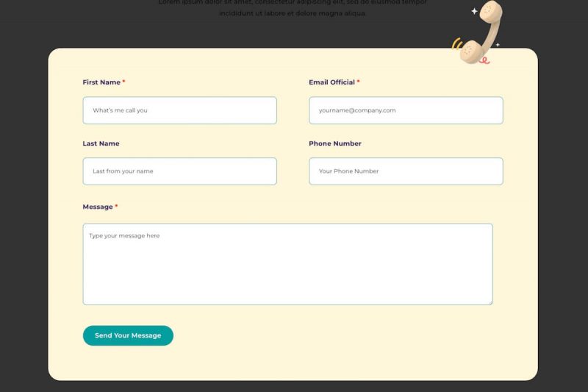Click the Phone Number label
Viewport: 588px width, 392px height.
(335, 143)
